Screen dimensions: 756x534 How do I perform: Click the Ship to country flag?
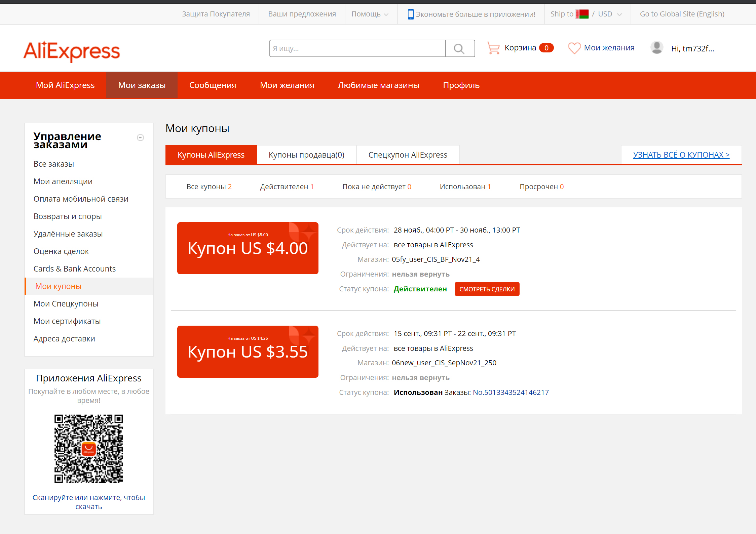tap(582, 14)
